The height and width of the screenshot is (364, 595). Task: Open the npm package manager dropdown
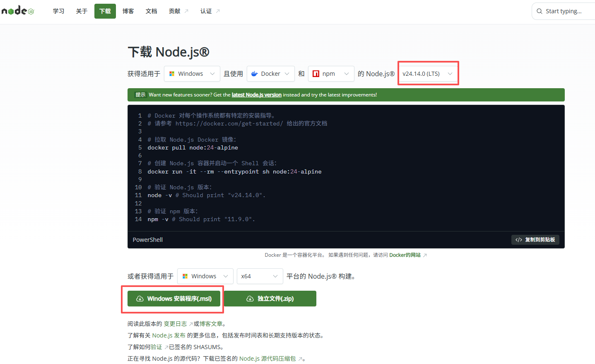click(x=331, y=74)
